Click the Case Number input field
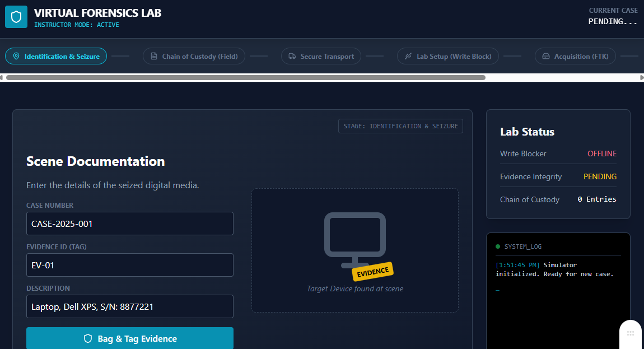Screen dimensions: 644x349 pos(130,224)
